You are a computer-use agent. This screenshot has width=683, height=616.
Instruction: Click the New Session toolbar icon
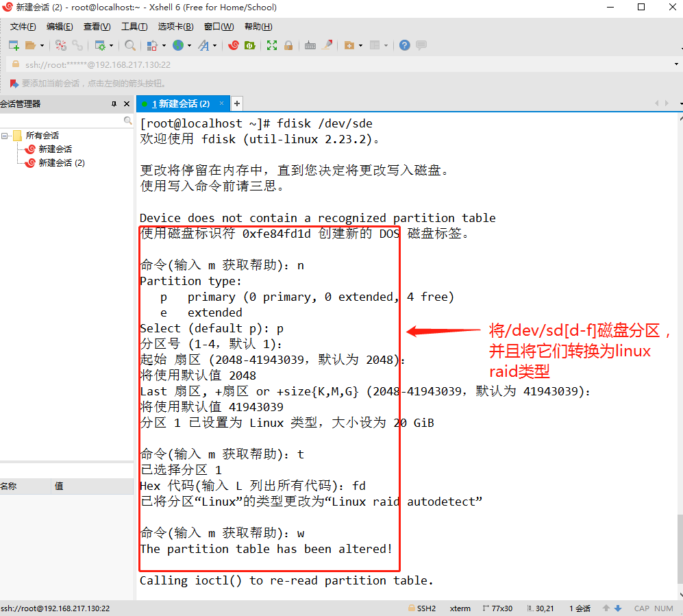[14, 45]
